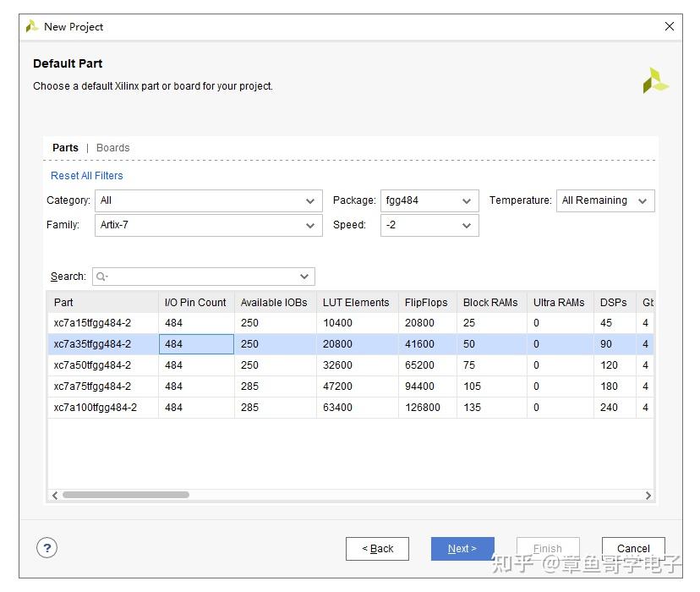Click the Next button

point(462,549)
